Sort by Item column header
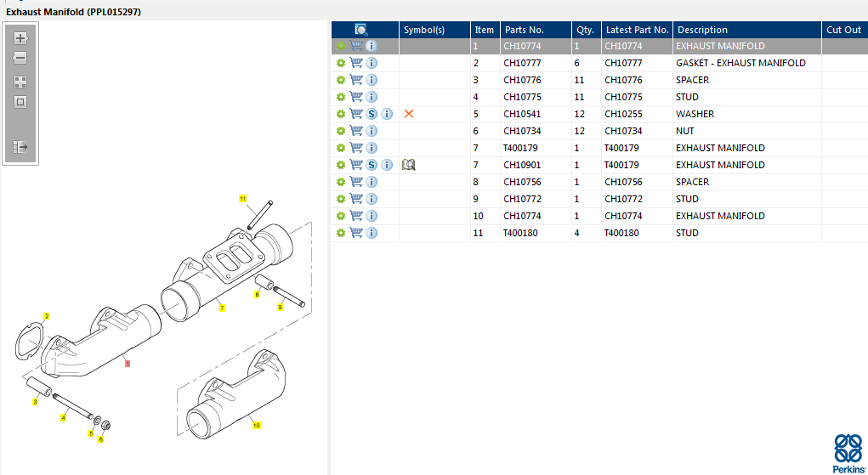Viewport: 868px width, 475px height. point(485,30)
